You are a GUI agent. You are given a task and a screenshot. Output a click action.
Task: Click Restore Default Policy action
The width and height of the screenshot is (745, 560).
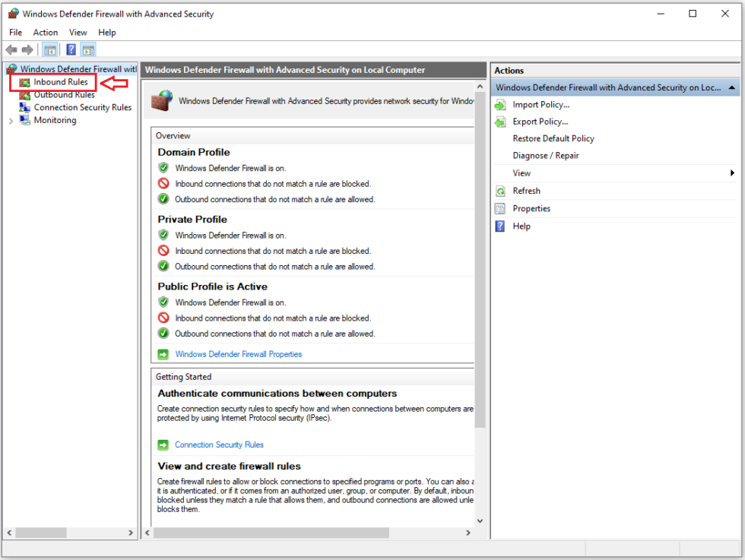coord(553,138)
